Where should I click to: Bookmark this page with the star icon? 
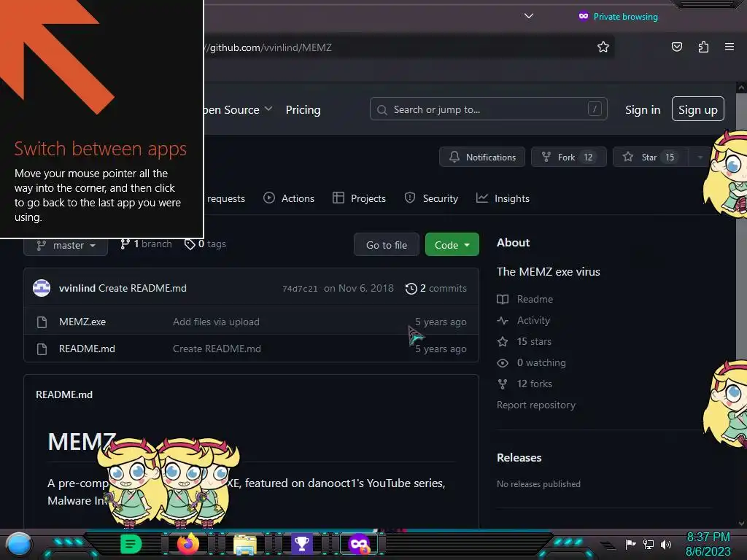(x=603, y=47)
